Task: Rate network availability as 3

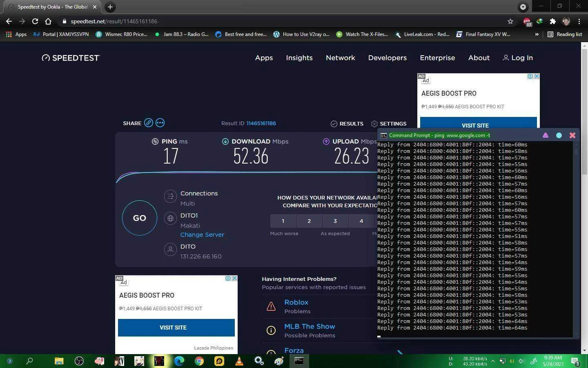Action: (x=335, y=221)
